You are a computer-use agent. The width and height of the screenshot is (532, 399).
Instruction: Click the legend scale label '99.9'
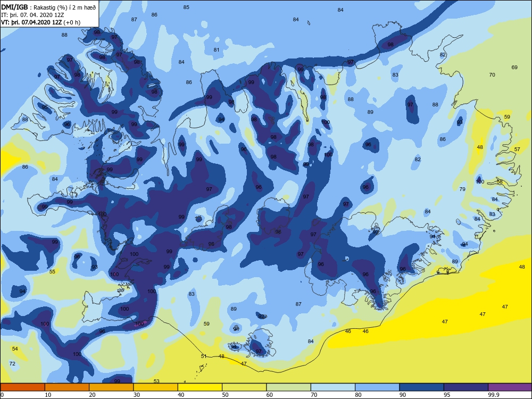[493, 395]
